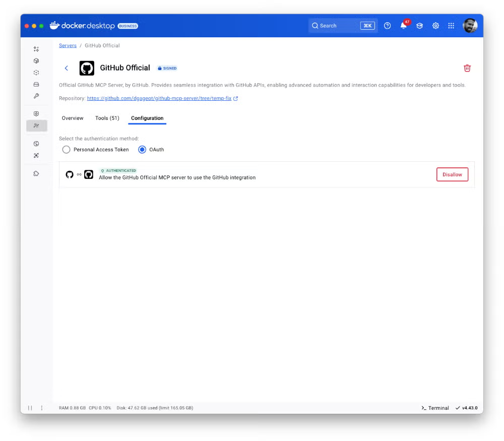Click the GitHub octocat icon in OAuth row
Image resolution: width=504 pixels, height=441 pixels.
70,174
